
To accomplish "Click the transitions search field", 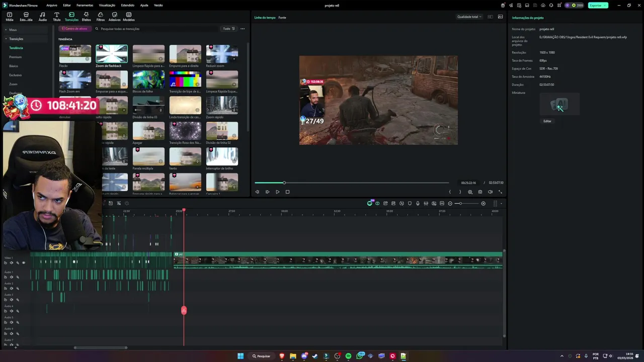I will click(156, 29).
